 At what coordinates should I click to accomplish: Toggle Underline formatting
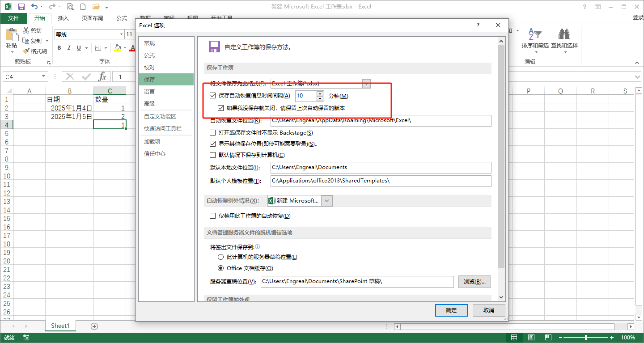click(x=79, y=48)
